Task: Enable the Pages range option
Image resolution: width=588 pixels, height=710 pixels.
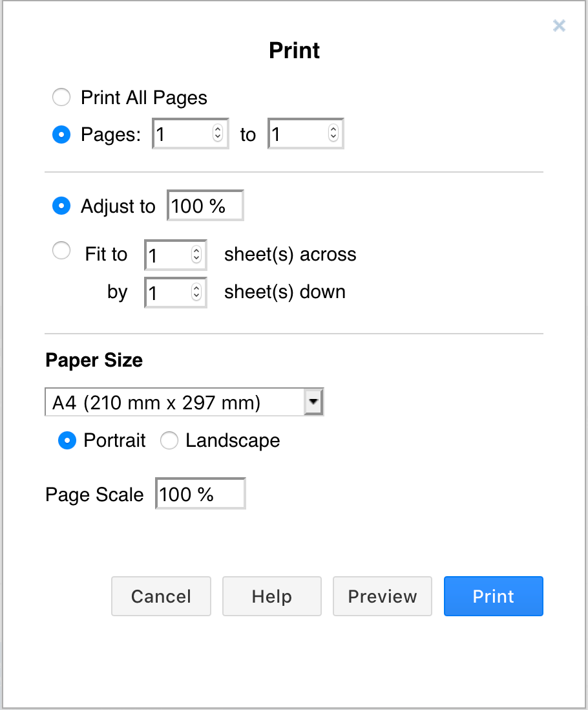Action: (x=61, y=134)
